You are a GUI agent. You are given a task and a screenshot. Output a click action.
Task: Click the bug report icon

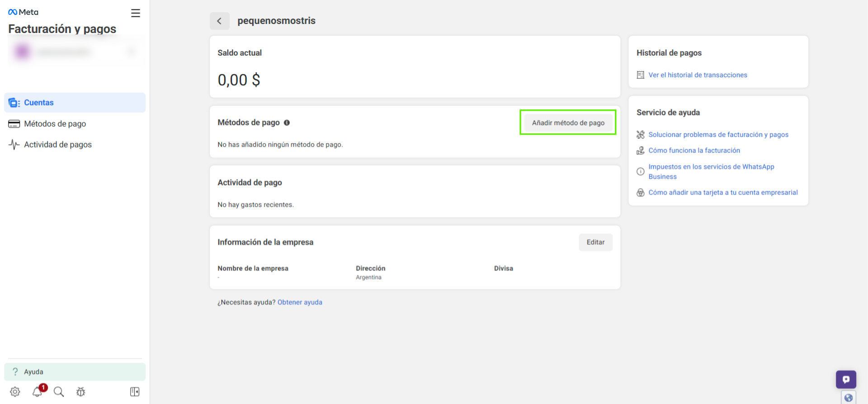pos(80,392)
